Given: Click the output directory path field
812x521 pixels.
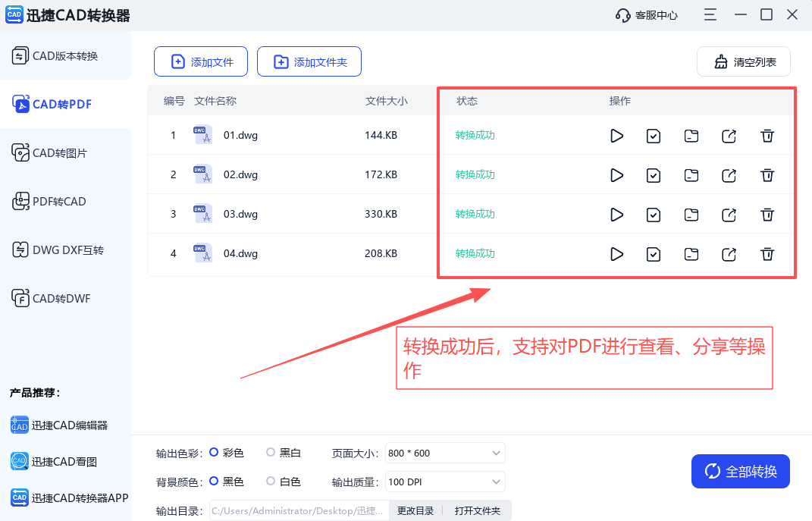Looking at the screenshot, I should 298,510.
